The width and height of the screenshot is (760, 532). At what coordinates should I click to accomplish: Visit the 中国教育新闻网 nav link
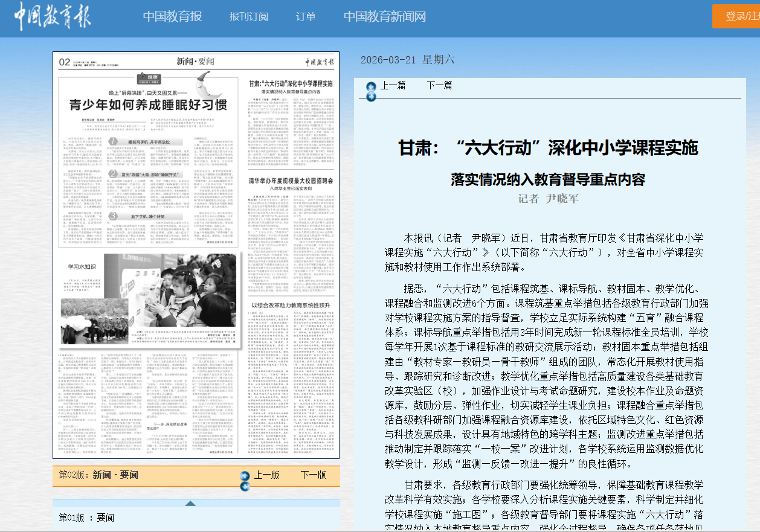pos(385,16)
